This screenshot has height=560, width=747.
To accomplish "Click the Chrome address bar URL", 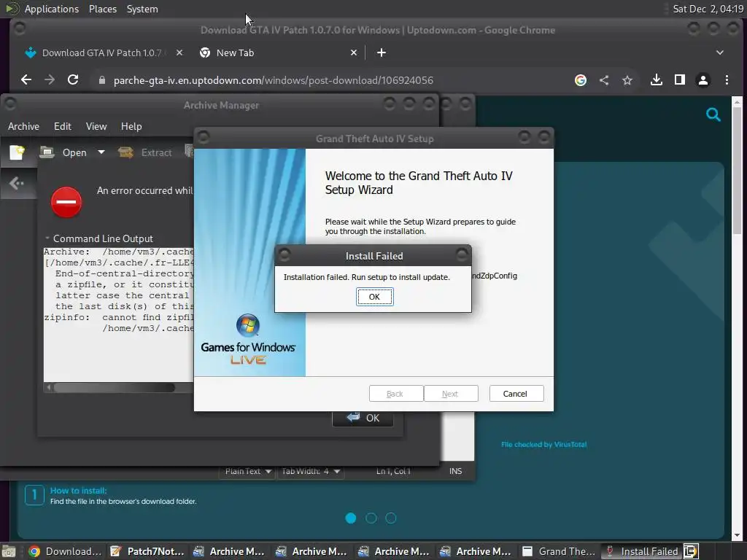I will coord(273,80).
